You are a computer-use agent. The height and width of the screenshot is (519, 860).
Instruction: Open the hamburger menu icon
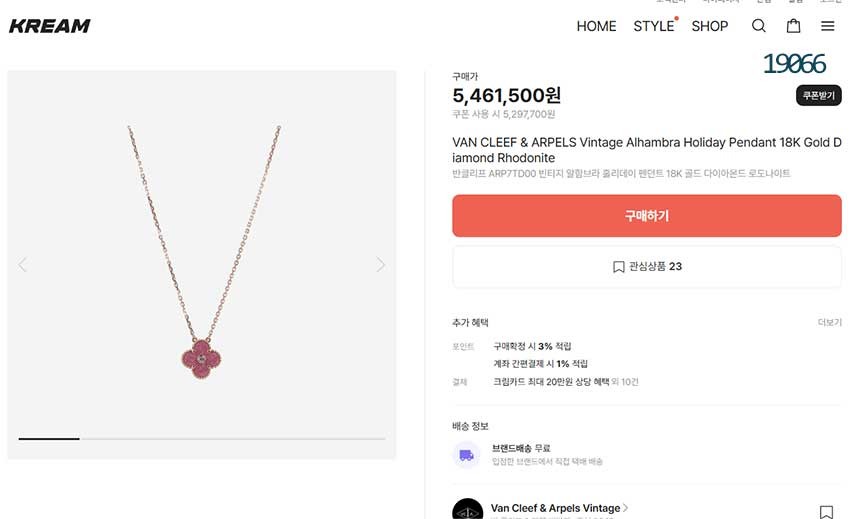pyautogui.click(x=827, y=26)
